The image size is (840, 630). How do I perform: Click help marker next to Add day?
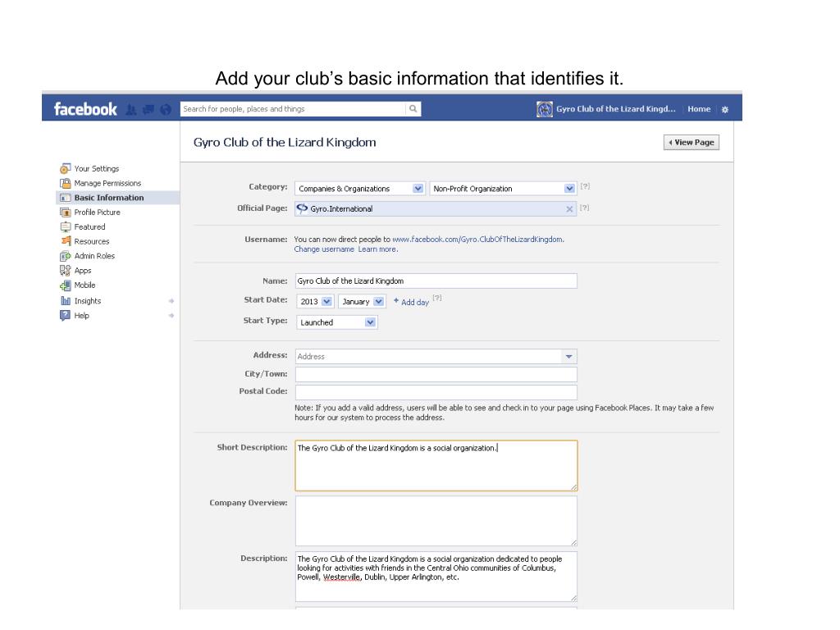(x=437, y=298)
